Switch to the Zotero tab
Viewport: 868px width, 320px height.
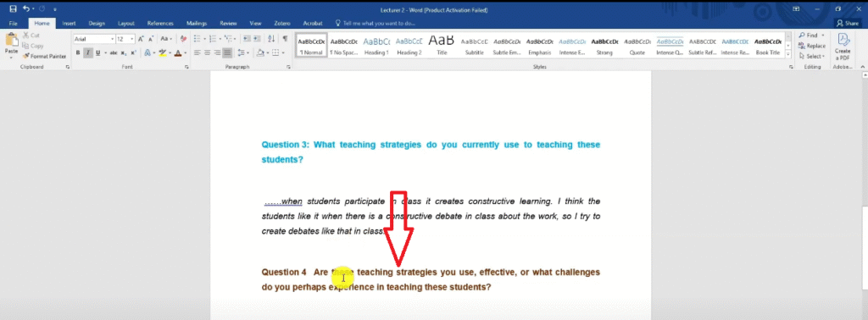(281, 24)
